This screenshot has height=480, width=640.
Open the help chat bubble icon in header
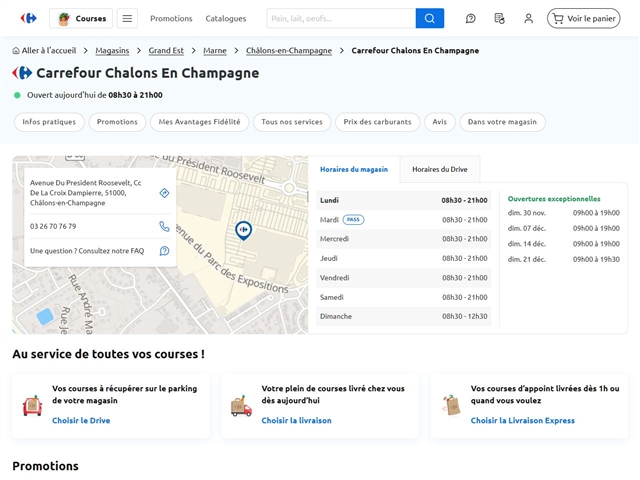pos(471,18)
